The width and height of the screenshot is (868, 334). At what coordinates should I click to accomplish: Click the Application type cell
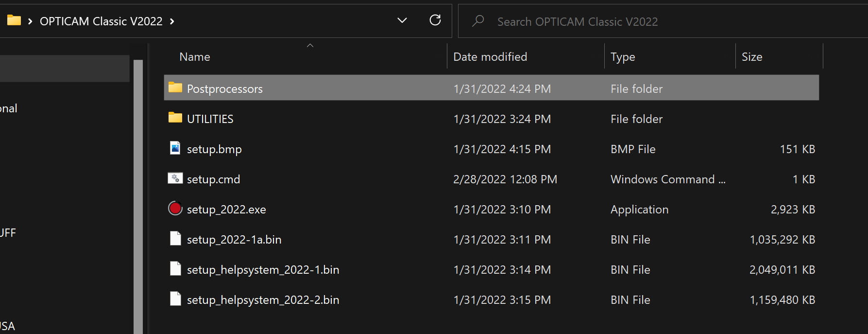click(x=639, y=210)
